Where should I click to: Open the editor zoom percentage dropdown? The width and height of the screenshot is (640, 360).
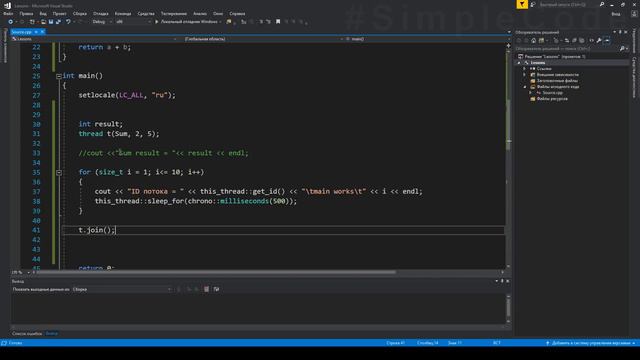point(20,272)
